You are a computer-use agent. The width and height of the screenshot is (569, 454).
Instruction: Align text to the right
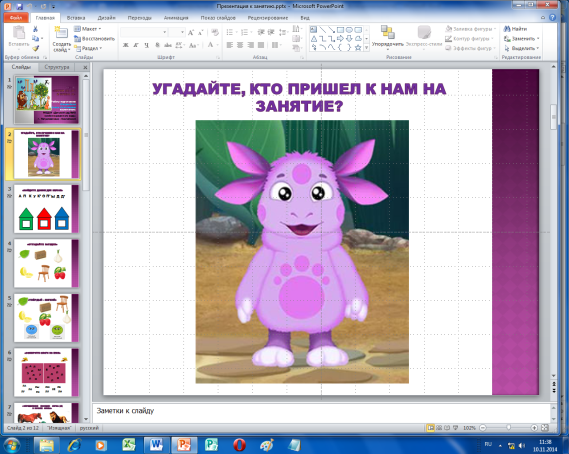coord(250,45)
